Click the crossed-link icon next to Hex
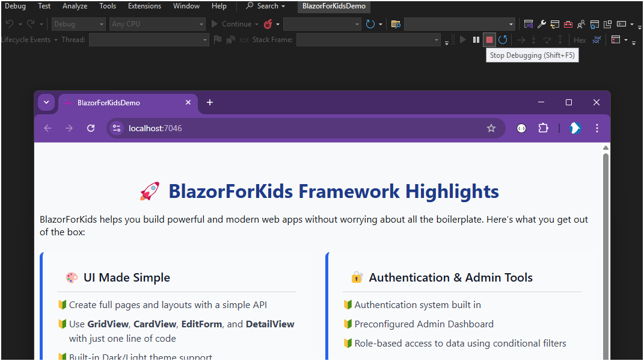The image size is (644, 361). [x=596, y=40]
